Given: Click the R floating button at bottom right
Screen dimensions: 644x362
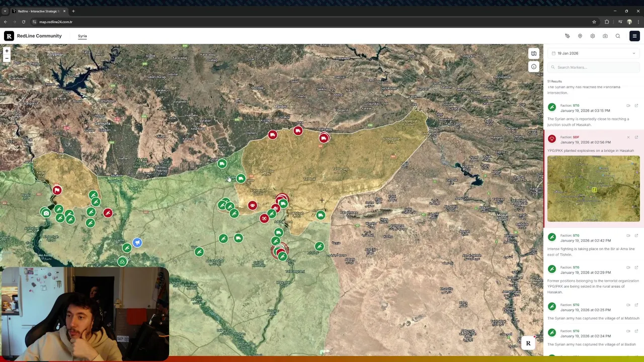Looking at the screenshot, I should point(528,343).
